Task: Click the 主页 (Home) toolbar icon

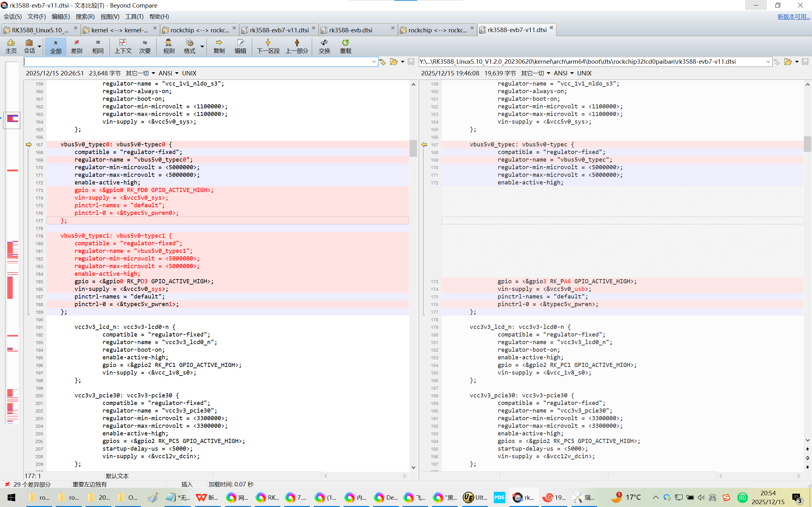Action: click(x=11, y=46)
